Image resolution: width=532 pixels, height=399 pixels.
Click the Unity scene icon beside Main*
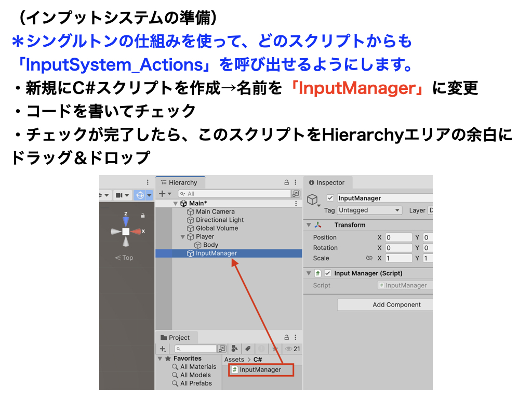coord(183,203)
